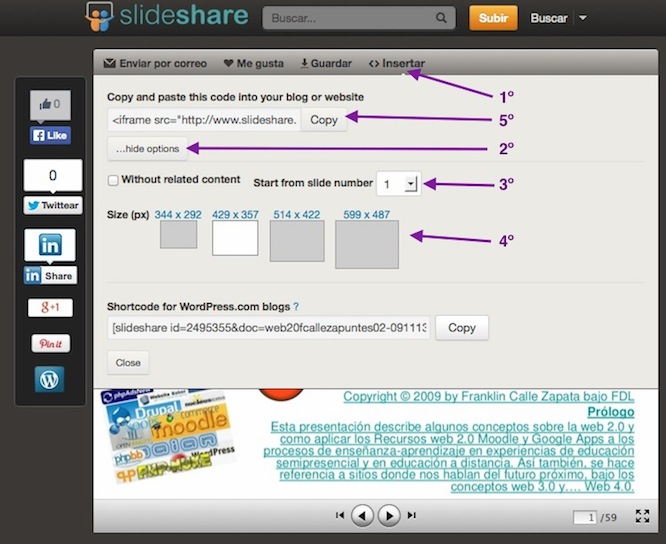Click the Esta presentación describe paragraph link
Image resolution: width=666 pixels, height=544 pixels.
[x=449, y=457]
